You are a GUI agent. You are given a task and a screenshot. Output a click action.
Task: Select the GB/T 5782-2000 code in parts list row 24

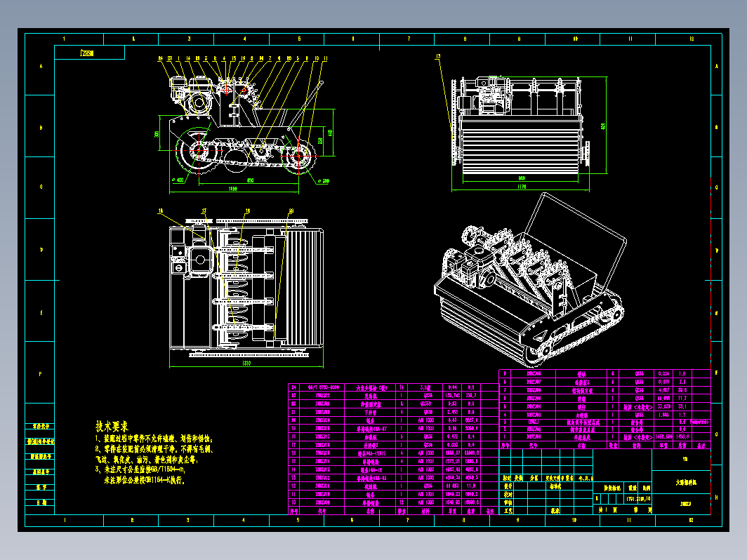[322, 387]
